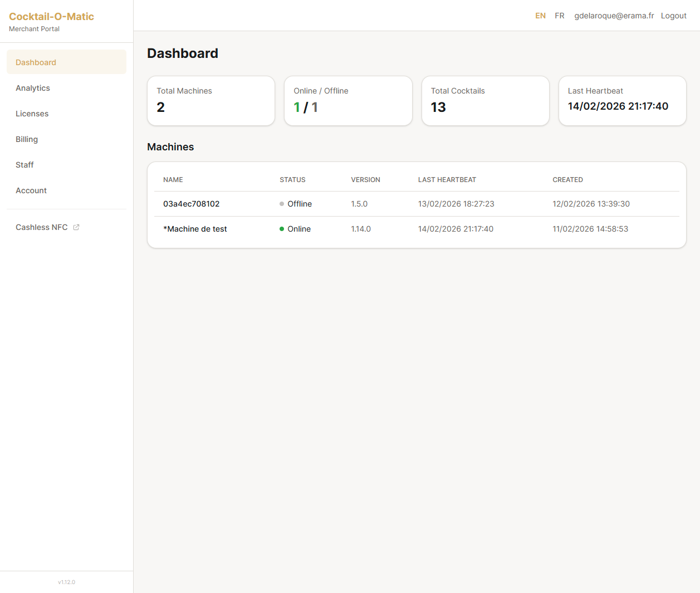
Task: Click the Cocktail-O-Matic logo title
Action: [51, 17]
